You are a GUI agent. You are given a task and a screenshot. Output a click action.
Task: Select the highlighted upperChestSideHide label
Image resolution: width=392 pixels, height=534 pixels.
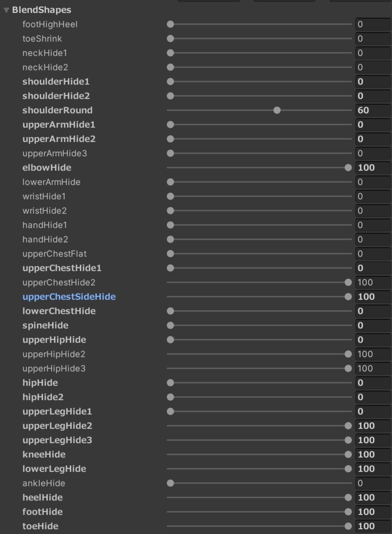pyautogui.click(x=69, y=297)
